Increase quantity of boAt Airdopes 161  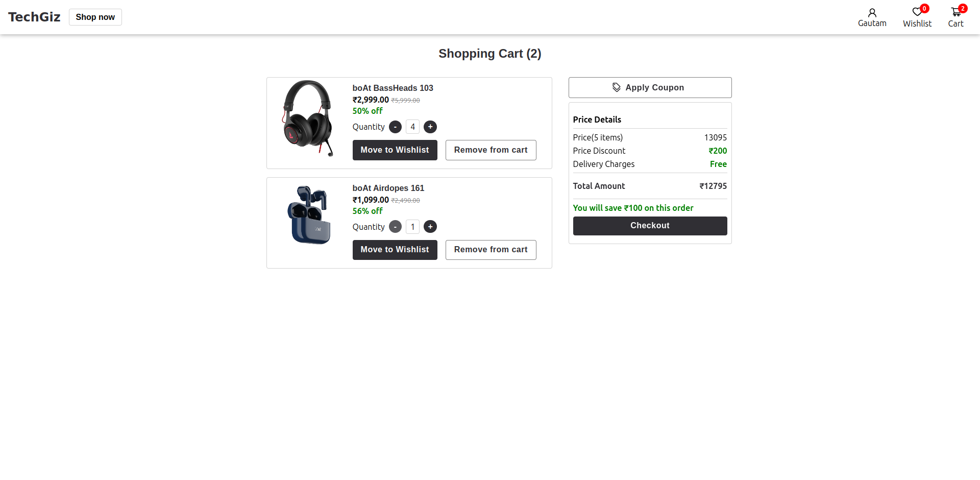430,226
